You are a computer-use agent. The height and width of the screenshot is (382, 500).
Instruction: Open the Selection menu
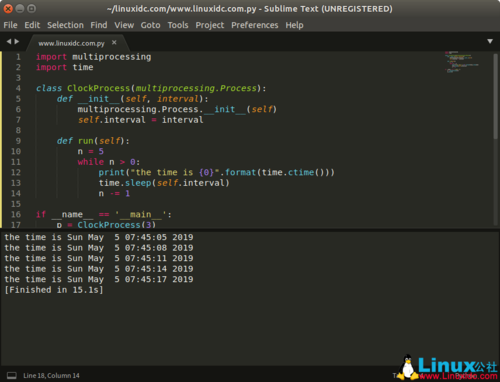(x=65, y=25)
